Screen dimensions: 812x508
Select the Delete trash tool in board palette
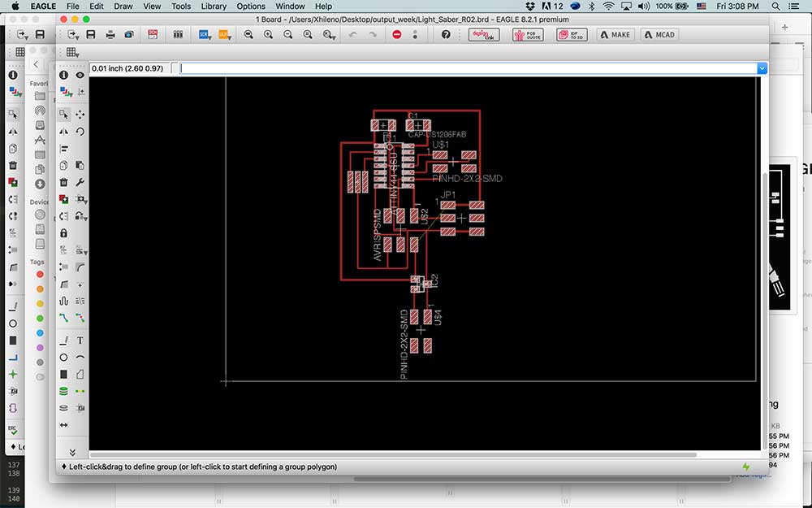tap(63, 182)
